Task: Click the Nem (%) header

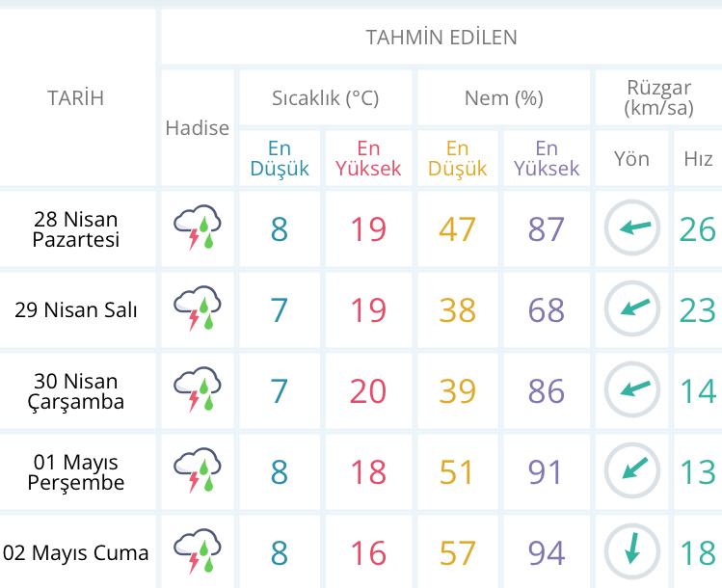Action: pyautogui.click(x=503, y=98)
